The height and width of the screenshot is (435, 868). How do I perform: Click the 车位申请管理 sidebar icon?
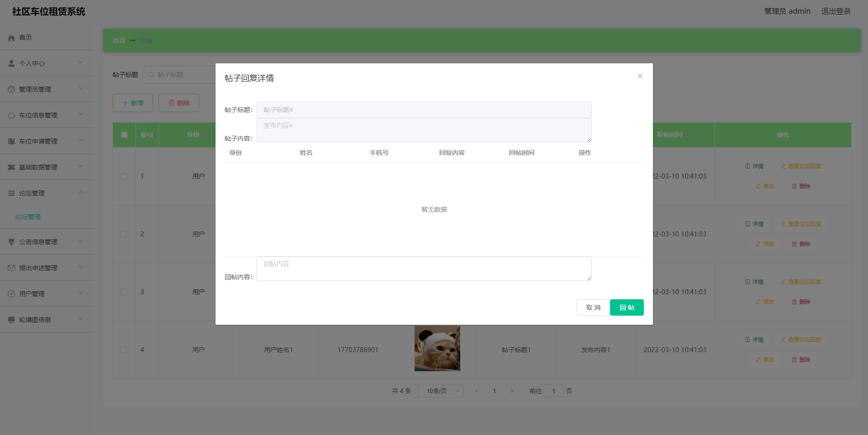tap(11, 142)
